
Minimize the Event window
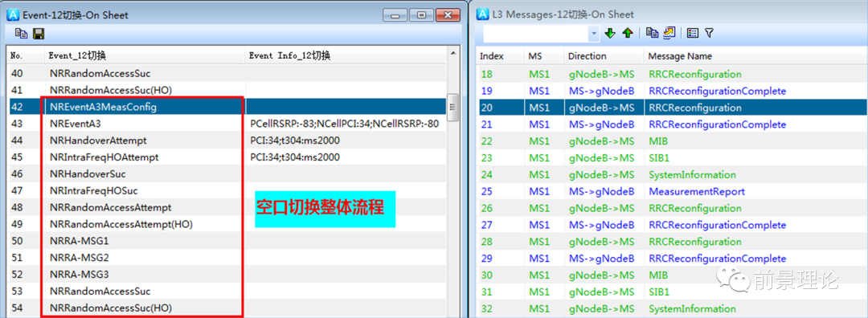tap(395, 15)
